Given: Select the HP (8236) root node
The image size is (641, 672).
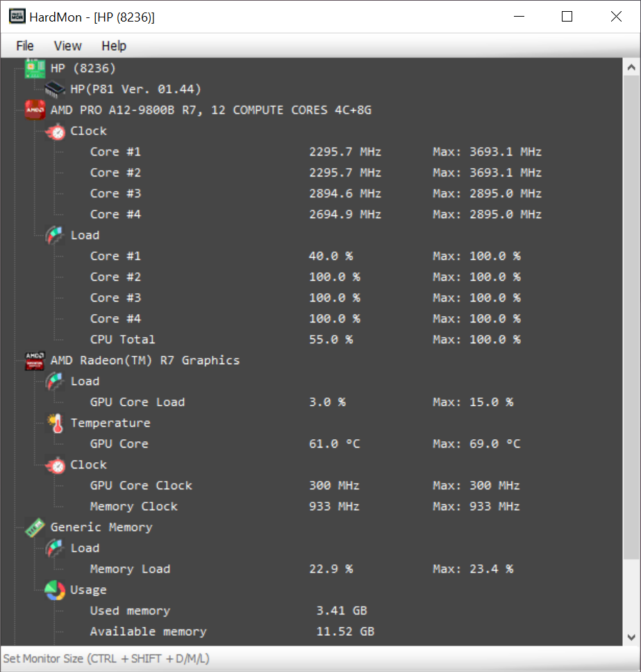Looking at the screenshot, I should (83, 69).
